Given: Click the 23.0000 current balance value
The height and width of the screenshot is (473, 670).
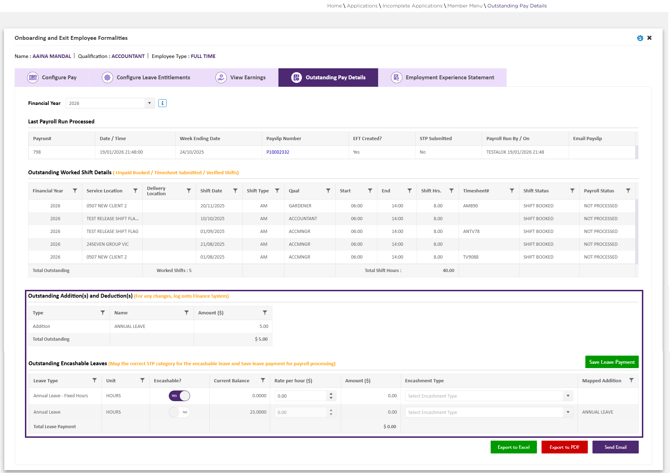Looking at the screenshot, I should (258, 412).
